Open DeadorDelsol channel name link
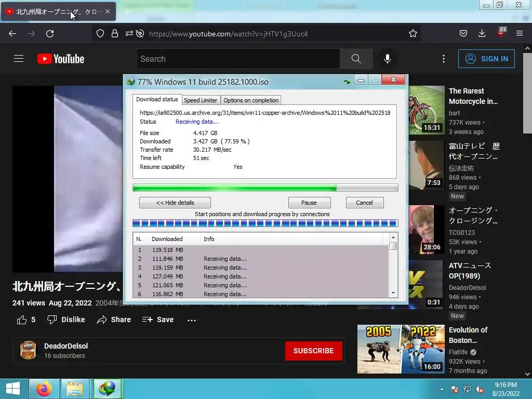 click(x=66, y=346)
